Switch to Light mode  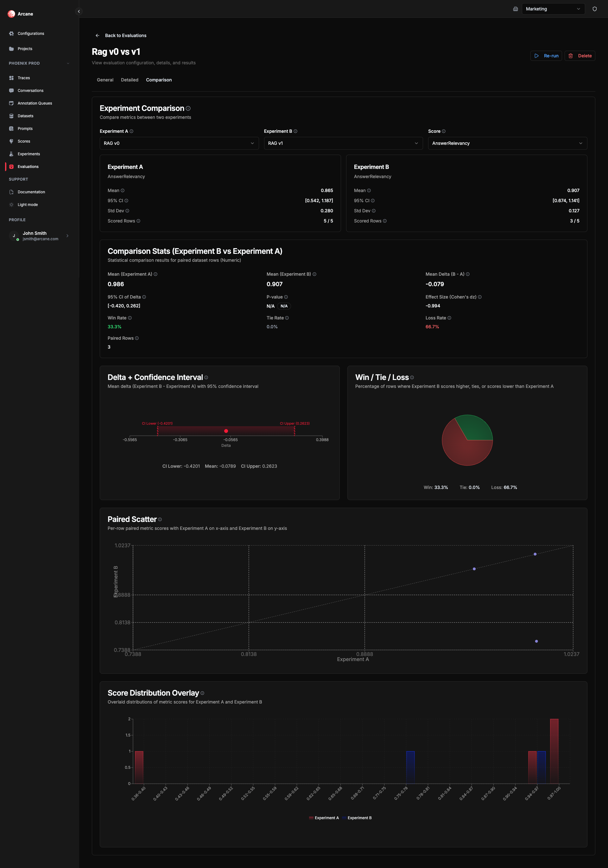[x=28, y=204]
